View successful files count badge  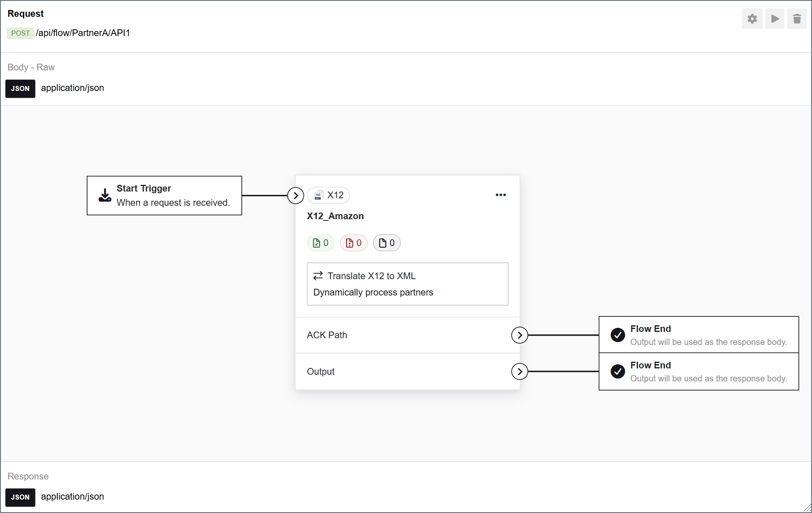(321, 243)
